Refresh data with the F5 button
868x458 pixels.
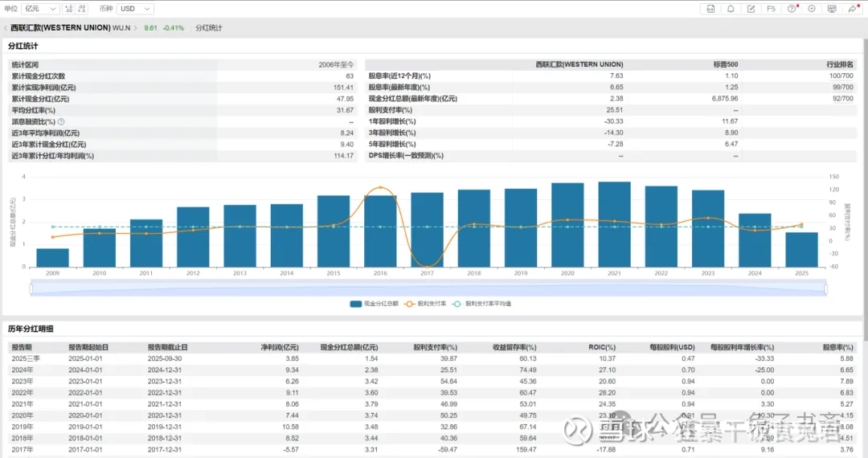772,8
